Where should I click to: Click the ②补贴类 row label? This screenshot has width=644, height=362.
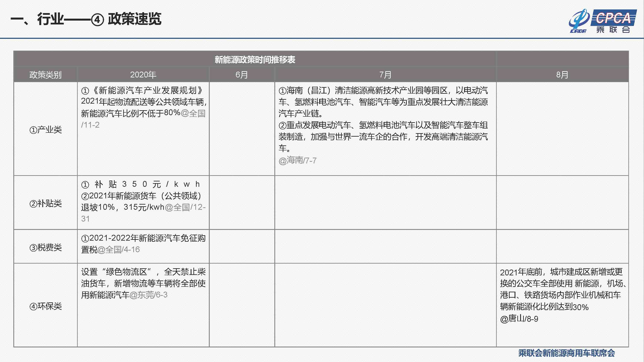46,203
